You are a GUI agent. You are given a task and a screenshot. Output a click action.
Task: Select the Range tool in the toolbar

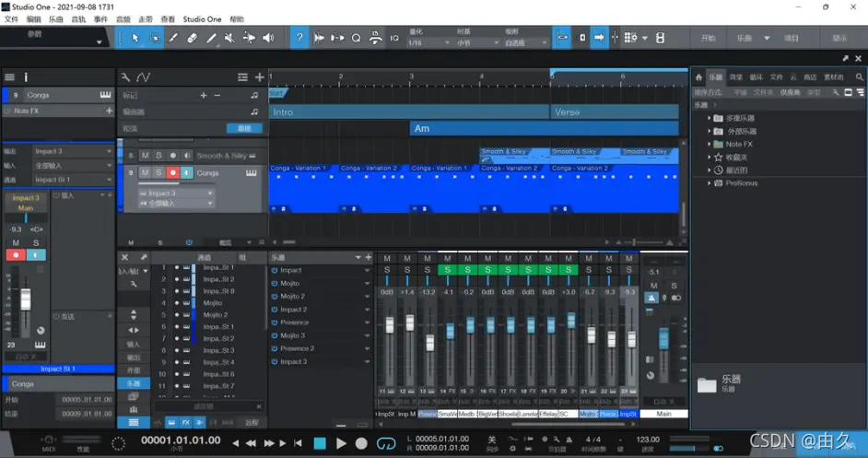[x=155, y=38]
